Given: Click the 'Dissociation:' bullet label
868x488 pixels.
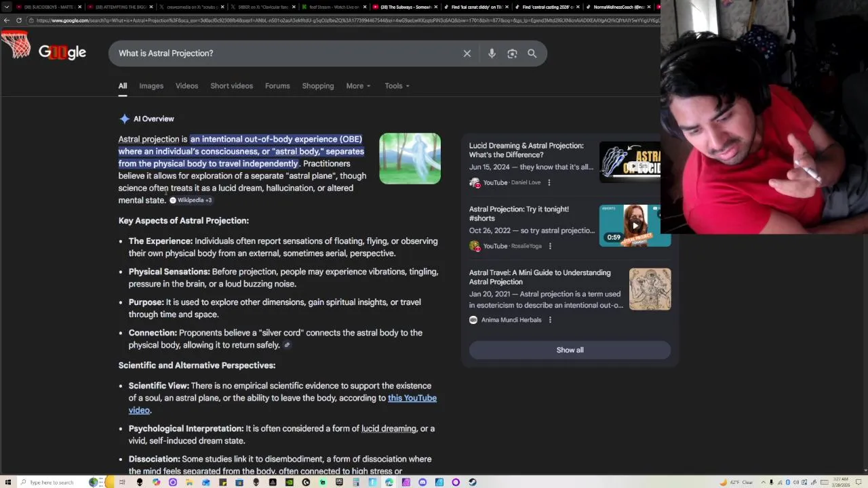Looking at the screenshot, I should tap(154, 459).
